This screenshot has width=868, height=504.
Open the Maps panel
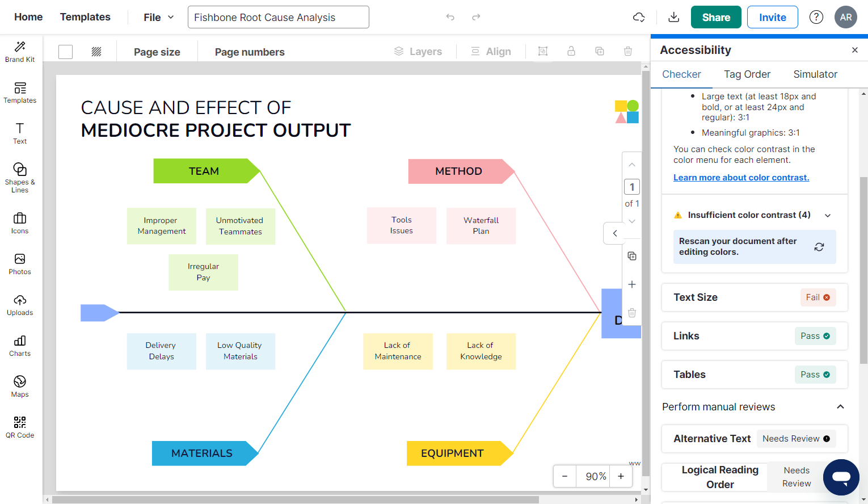(20, 386)
